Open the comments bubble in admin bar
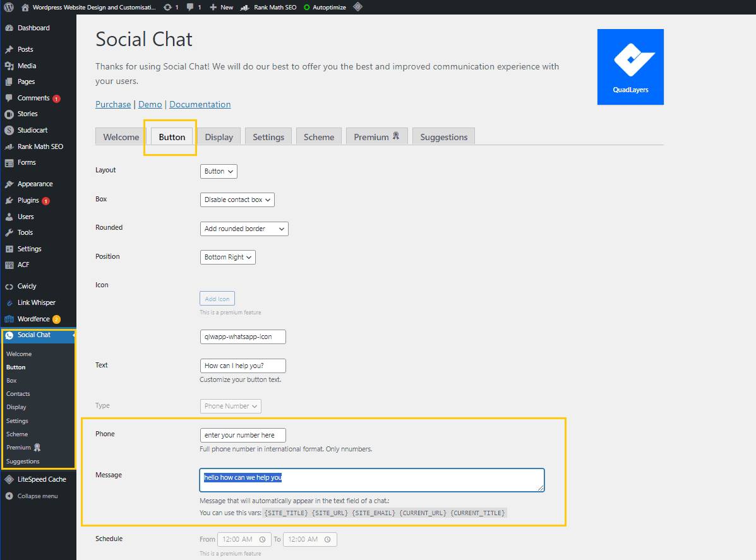The image size is (756, 560). [194, 7]
